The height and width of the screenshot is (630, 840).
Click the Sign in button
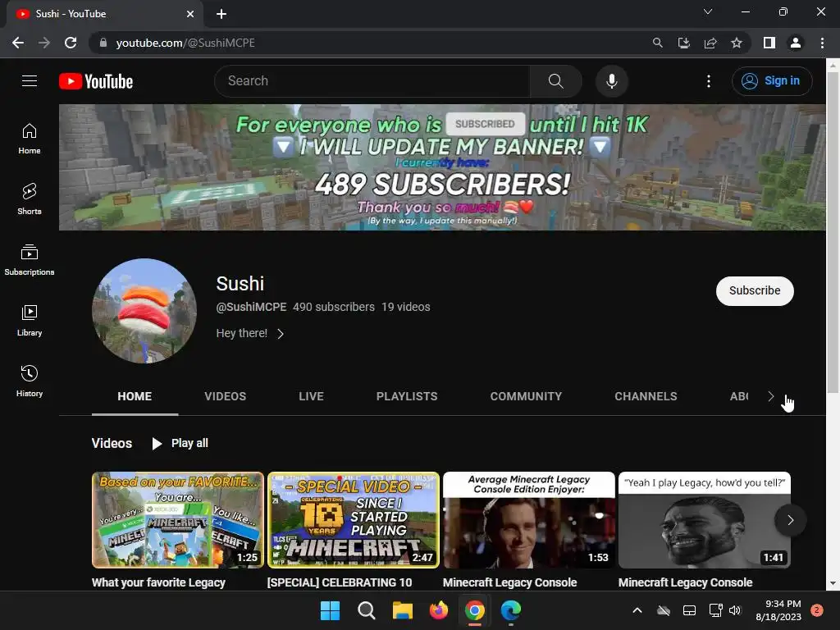[771, 81]
